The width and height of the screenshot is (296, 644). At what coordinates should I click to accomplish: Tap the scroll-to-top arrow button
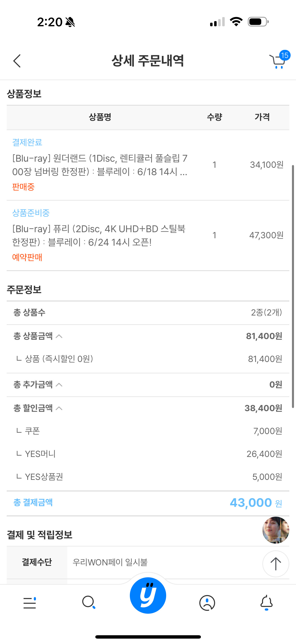click(x=276, y=564)
